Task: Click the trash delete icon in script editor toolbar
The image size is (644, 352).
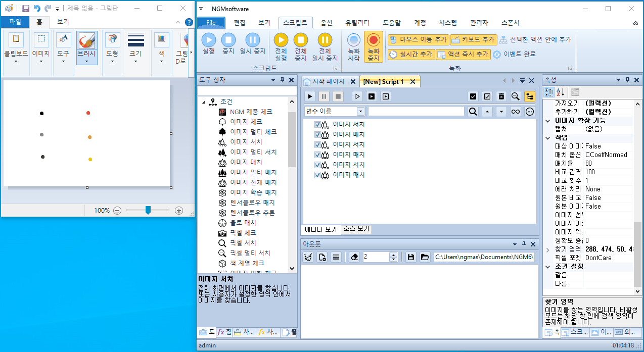Action: [x=501, y=96]
